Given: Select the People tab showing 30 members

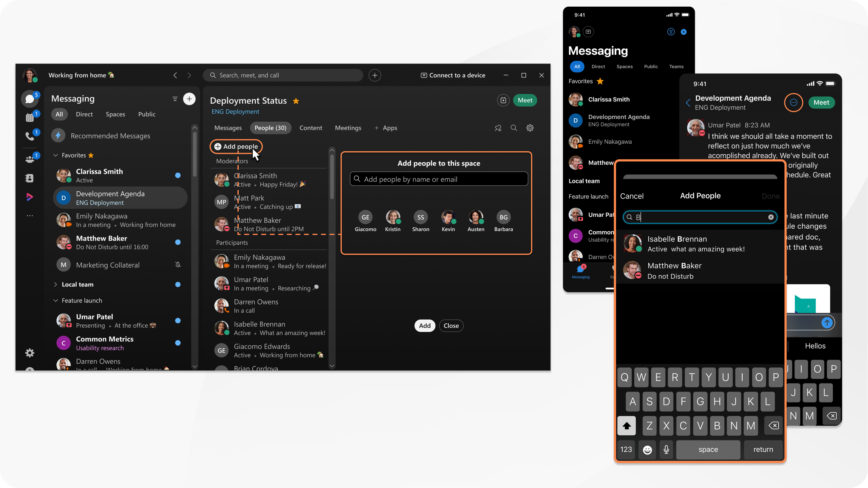Looking at the screenshot, I should 270,127.
